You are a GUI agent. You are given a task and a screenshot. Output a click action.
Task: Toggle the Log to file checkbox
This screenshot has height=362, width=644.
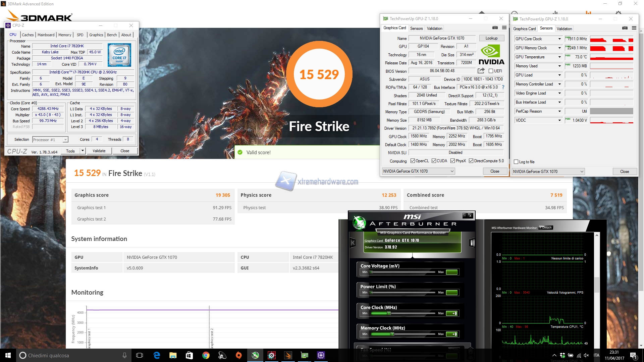[516, 162]
